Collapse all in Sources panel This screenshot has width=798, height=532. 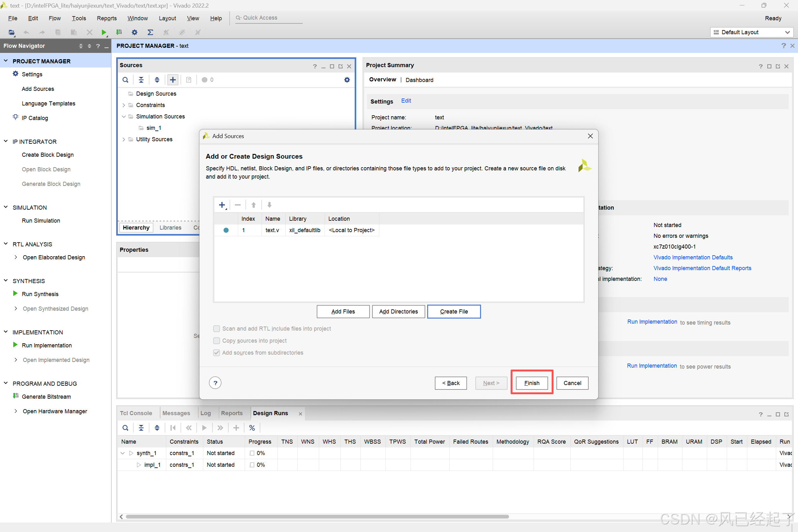point(141,80)
